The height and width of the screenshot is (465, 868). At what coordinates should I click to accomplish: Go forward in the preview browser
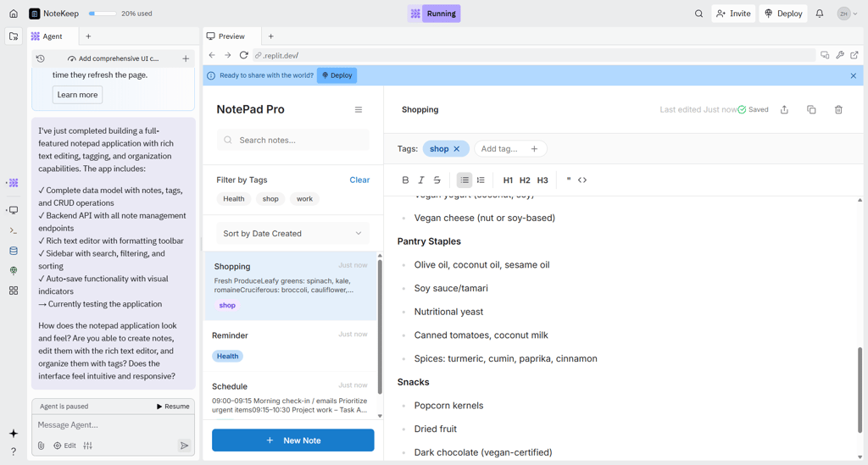(x=227, y=55)
